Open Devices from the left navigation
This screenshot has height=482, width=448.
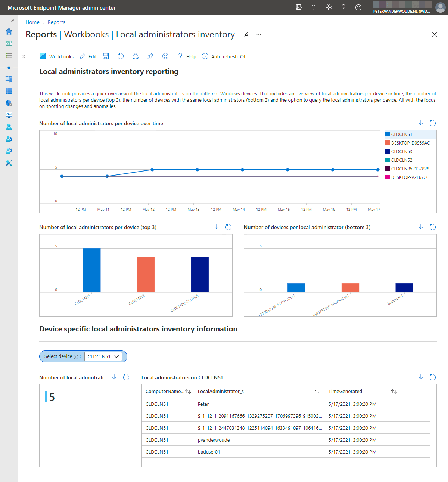(x=9, y=79)
